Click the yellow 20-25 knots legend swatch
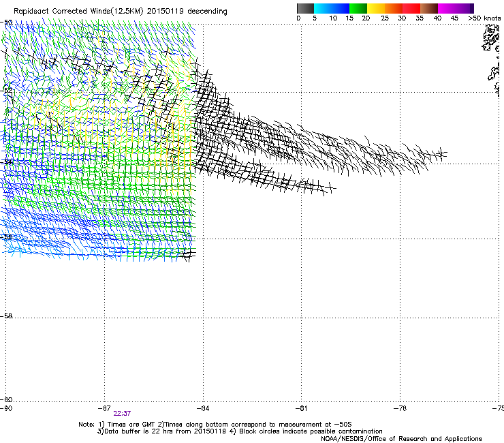Image resolution: width=504 pixels, height=443 pixels. click(376, 8)
